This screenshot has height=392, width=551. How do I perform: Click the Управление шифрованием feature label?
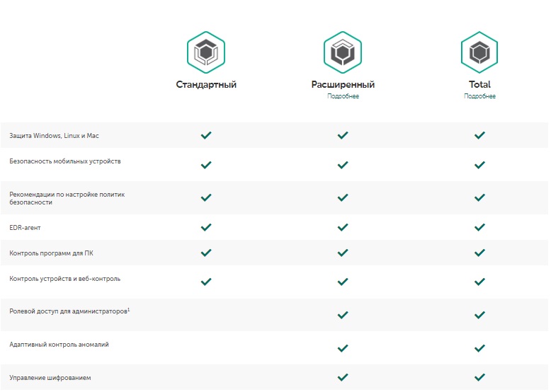(50, 378)
